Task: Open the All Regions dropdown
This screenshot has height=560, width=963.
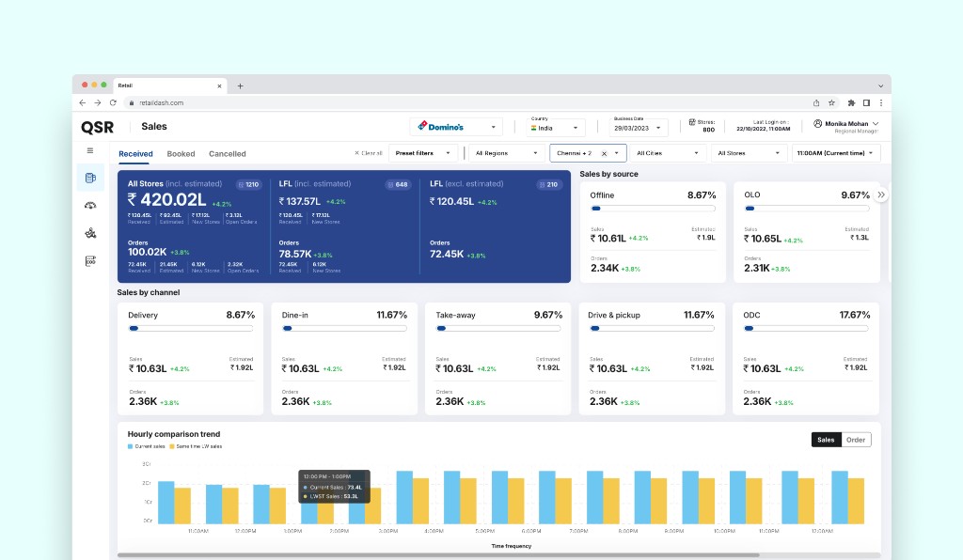Action: [x=505, y=152]
